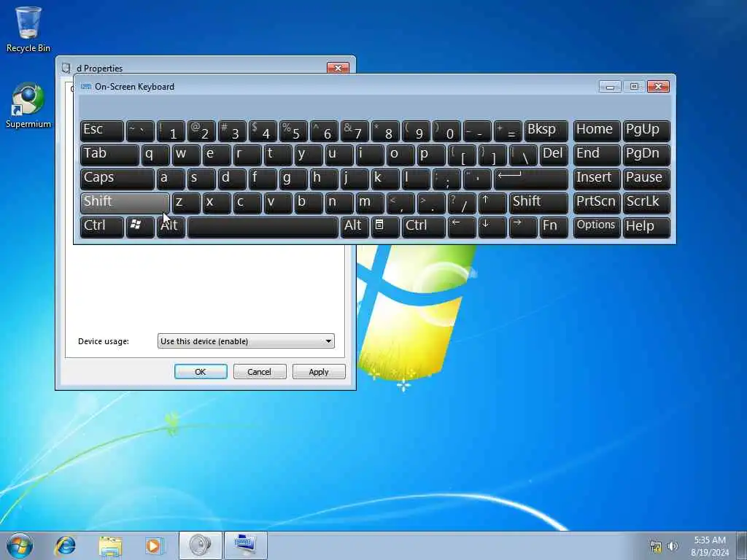Image resolution: width=747 pixels, height=560 pixels.
Task: Click the number 5 key
Action: (x=293, y=131)
